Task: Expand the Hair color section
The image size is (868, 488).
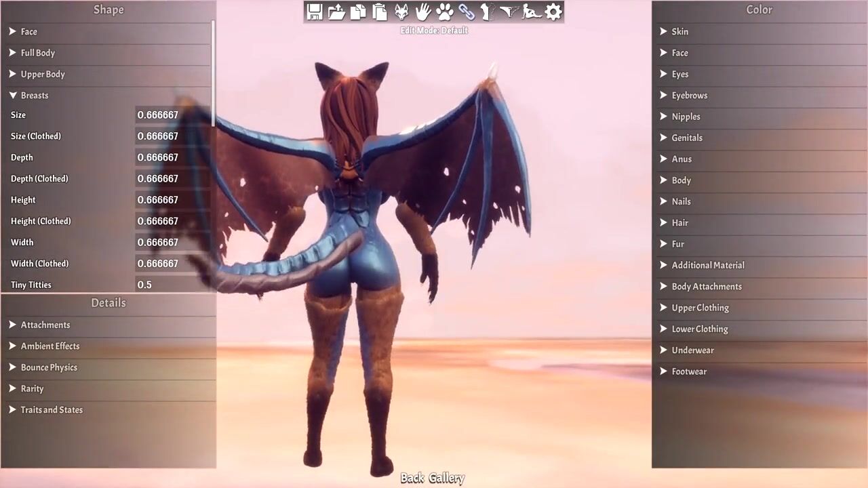Action: [x=679, y=223]
